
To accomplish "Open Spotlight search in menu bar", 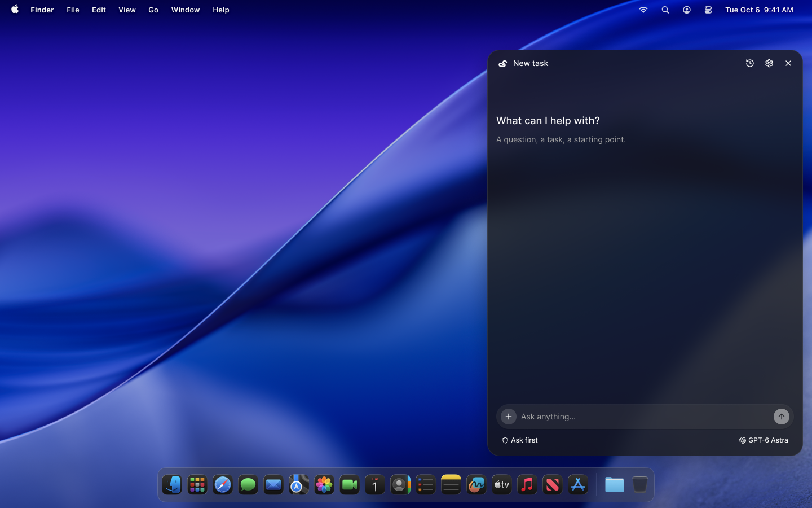I will (665, 10).
